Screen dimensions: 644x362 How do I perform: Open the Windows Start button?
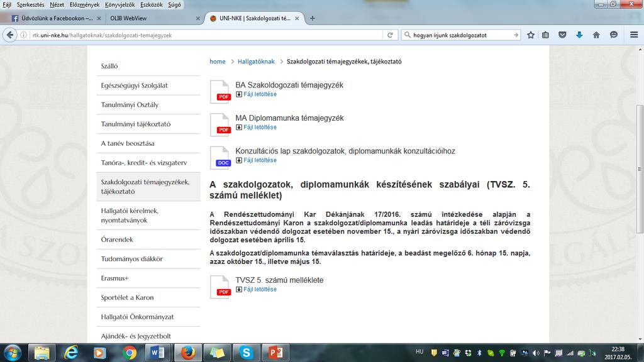click(13, 353)
